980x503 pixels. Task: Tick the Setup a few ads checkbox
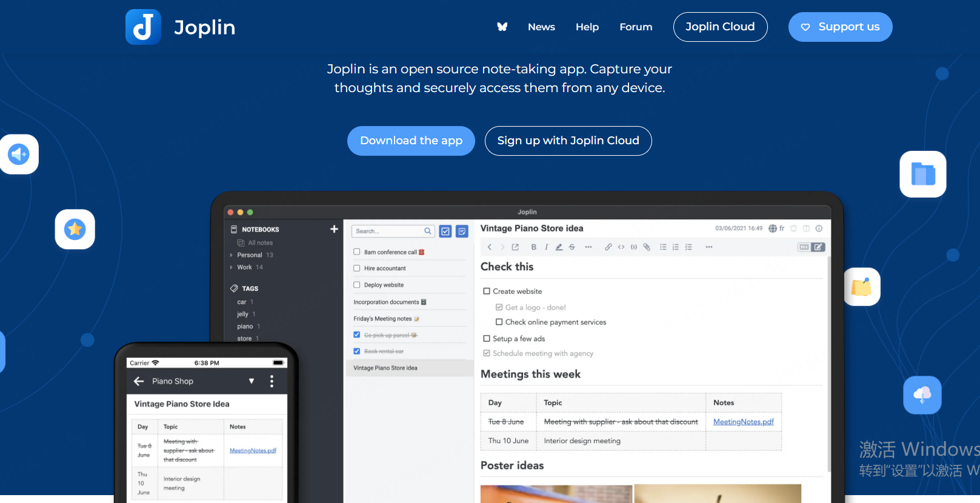point(487,338)
